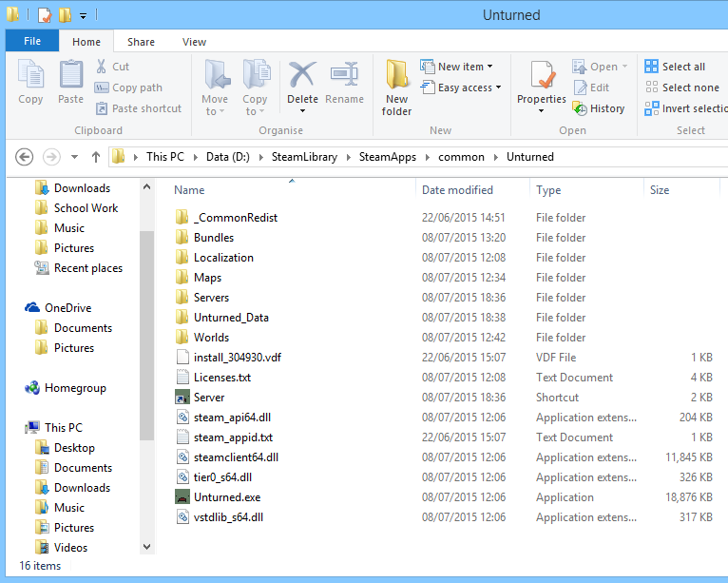Click Select none in the ribbon

coord(682,87)
